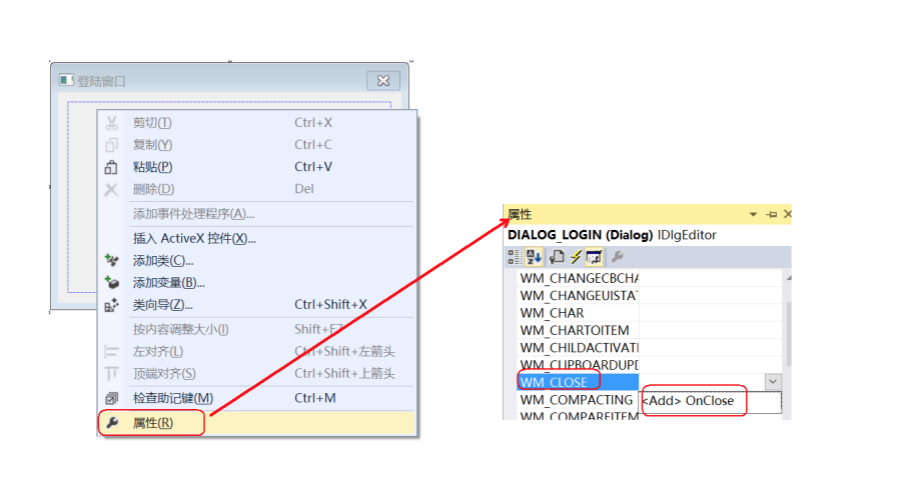Switch Properties panel to Alphabetical sort
This screenshot has width=916, height=504.
534,257
